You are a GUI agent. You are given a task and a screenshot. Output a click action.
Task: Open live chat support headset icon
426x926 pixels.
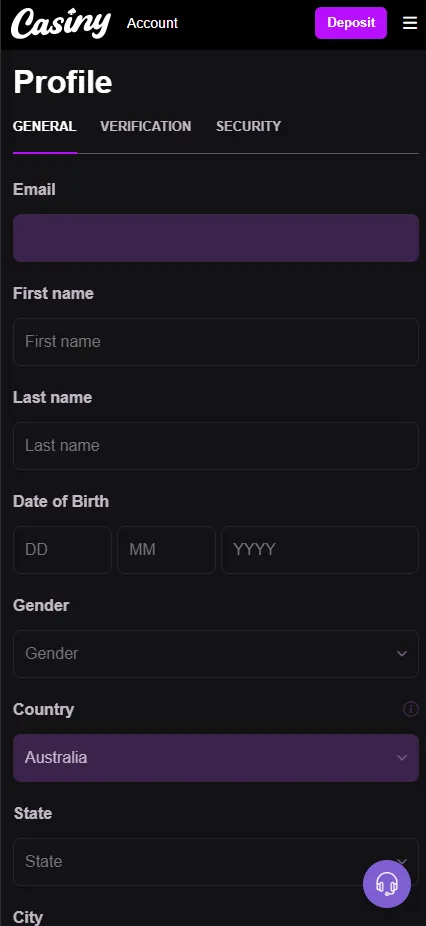click(x=387, y=883)
